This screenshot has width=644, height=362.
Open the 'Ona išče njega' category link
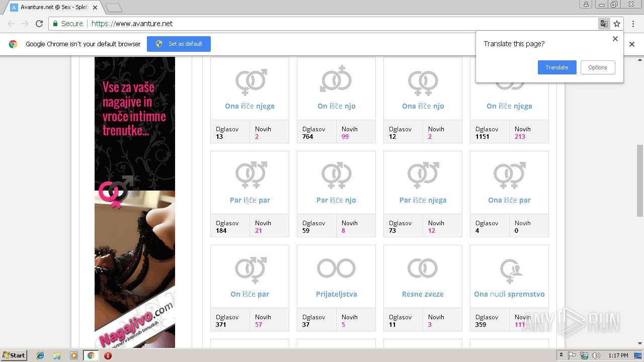250,106
